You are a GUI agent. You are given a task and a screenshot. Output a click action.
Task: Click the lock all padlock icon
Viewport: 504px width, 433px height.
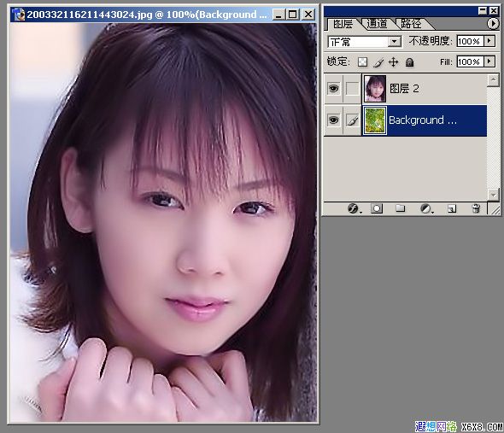[x=409, y=61]
